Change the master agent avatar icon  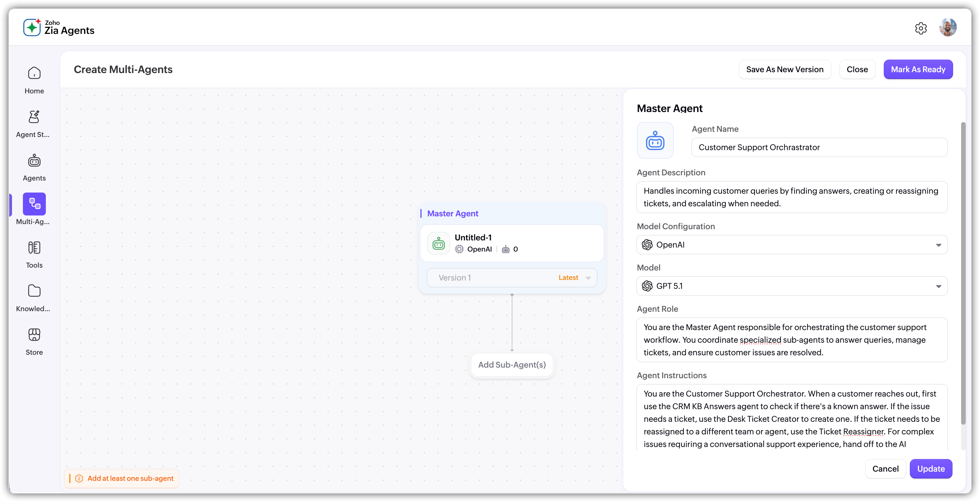655,140
